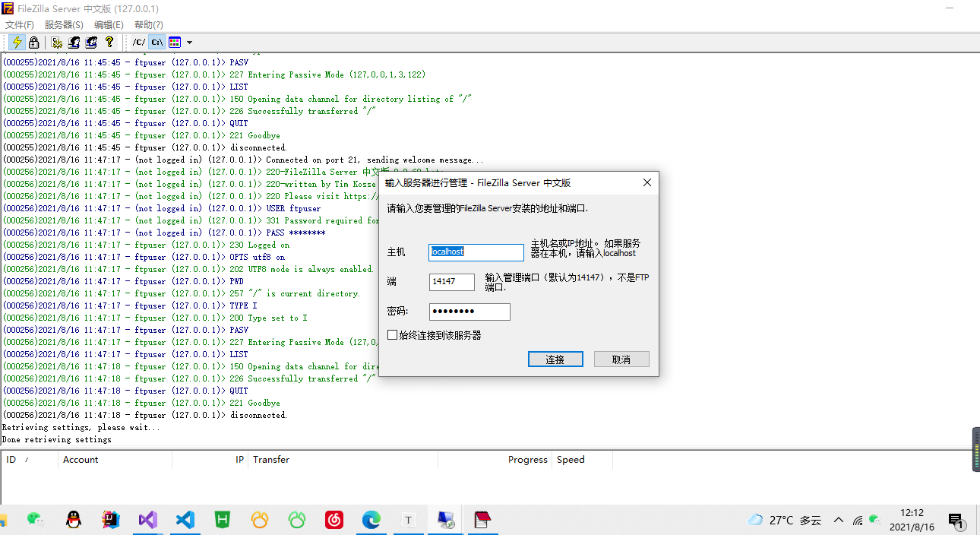Click the padlock lock-server toolbar icon
Viewport: 980px width, 535px height.
33,43
